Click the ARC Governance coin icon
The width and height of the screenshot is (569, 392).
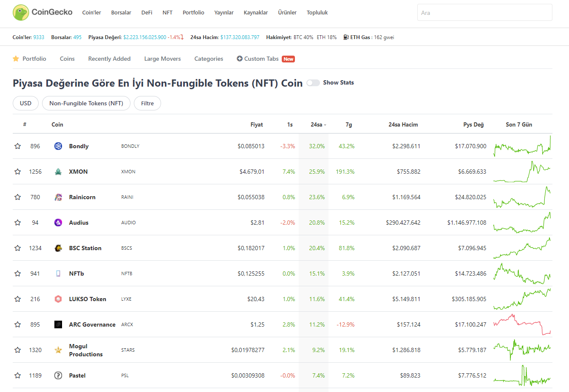[x=58, y=324]
